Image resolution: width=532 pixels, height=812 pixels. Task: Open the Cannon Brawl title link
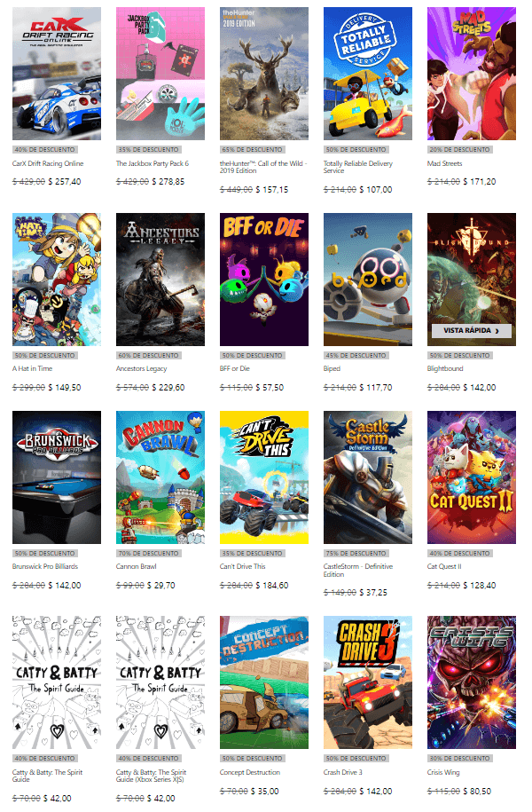click(x=137, y=566)
